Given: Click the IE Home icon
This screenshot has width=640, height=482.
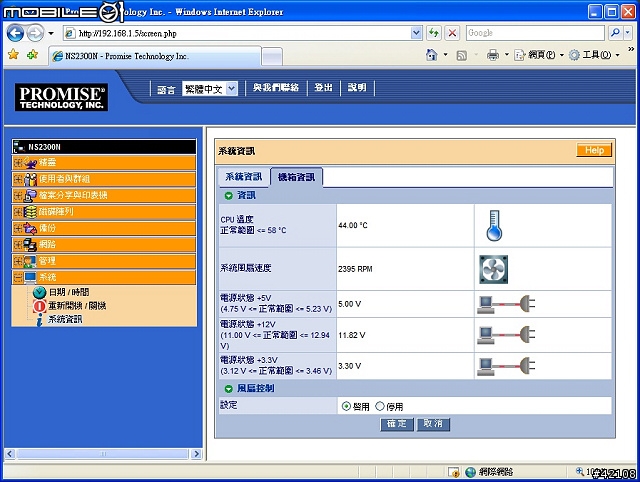Looking at the screenshot, I should point(431,55).
